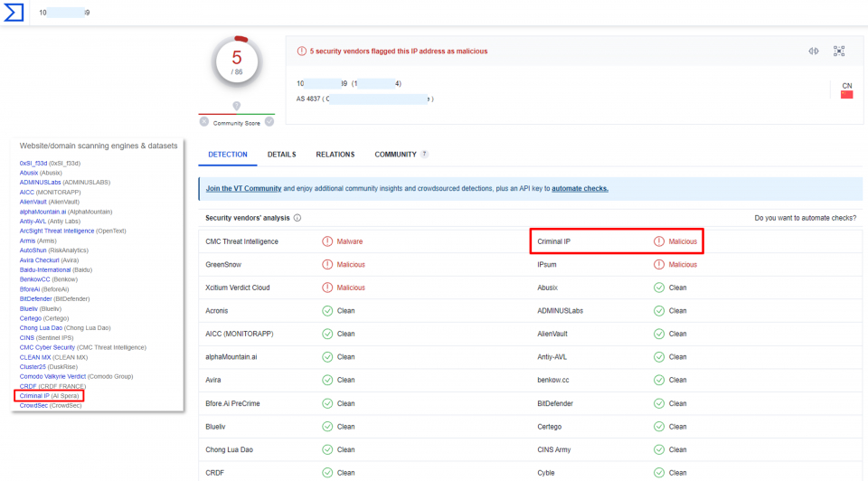
Task: Open the CrowdSec link in engines list
Action: click(x=33, y=406)
